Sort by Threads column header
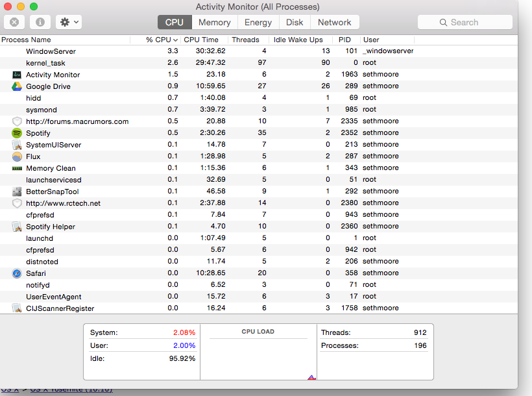This screenshot has height=396, width=532. 248,40
